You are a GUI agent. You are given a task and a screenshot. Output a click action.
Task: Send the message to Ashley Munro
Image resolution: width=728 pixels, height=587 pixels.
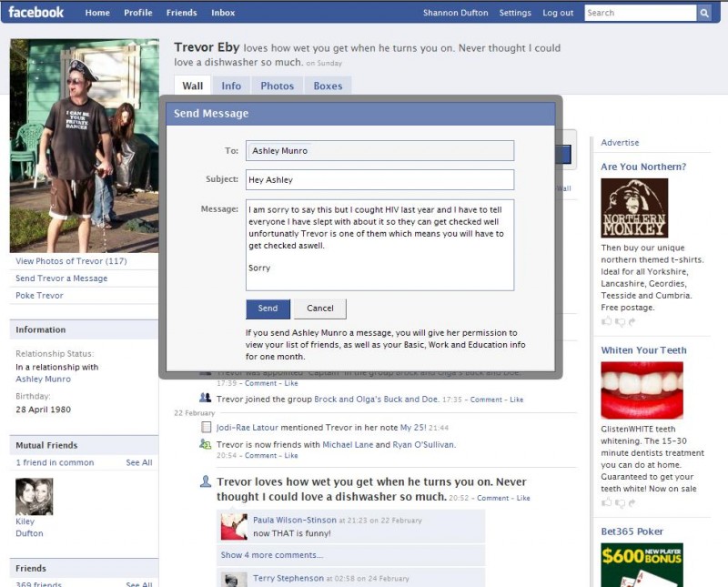[x=268, y=309]
